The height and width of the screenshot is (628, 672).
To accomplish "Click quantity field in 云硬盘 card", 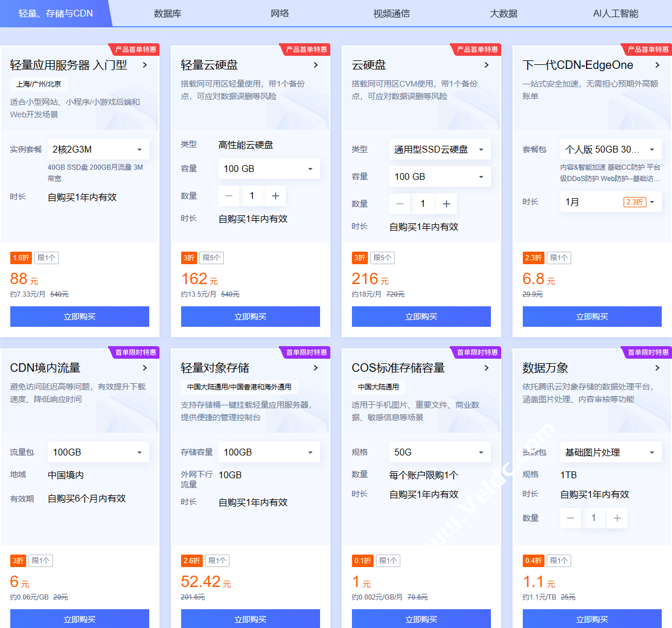I will coord(423,204).
